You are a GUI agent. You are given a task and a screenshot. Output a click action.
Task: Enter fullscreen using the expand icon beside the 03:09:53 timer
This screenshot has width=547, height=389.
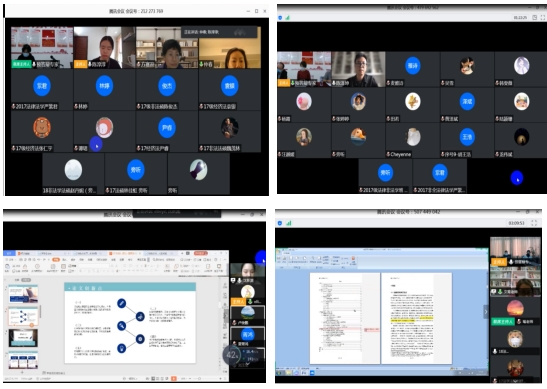coord(534,223)
